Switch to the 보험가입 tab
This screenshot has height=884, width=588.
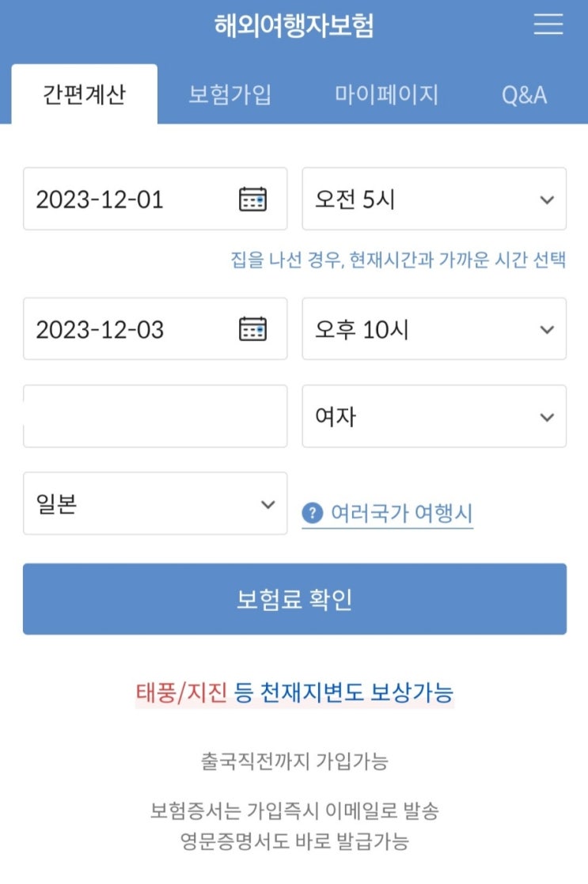pyautogui.click(x=230, y=95)
